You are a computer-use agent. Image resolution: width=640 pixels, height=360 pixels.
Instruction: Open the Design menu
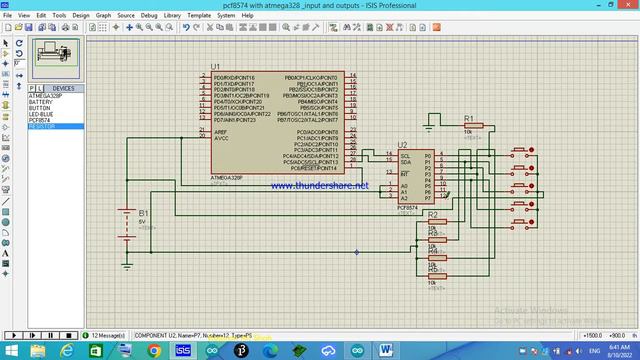(81, 16)
